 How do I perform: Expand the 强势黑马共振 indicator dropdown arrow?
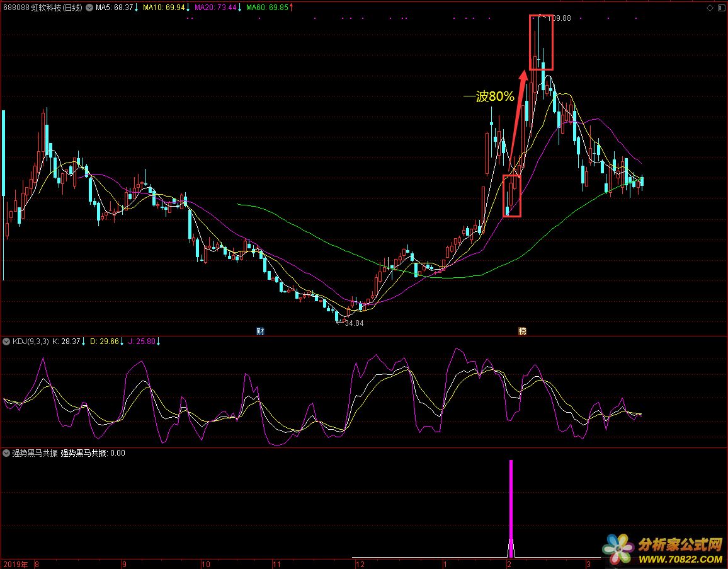[x=6, y=453]
